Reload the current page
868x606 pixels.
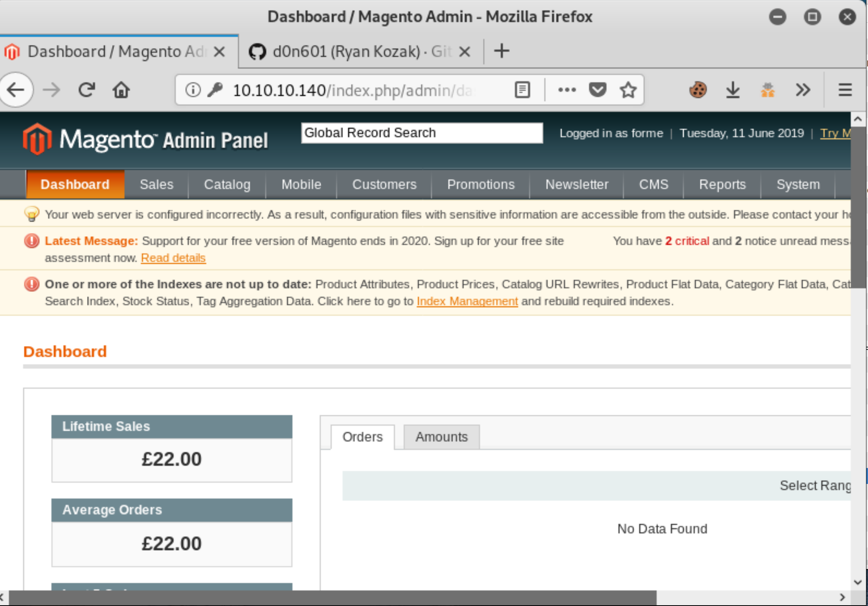86,90
